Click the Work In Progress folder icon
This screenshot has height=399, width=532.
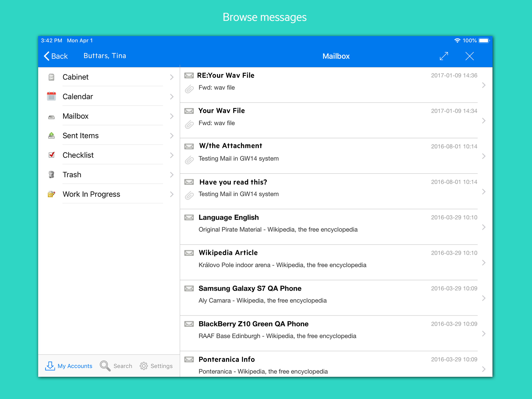tap(51, 194)
